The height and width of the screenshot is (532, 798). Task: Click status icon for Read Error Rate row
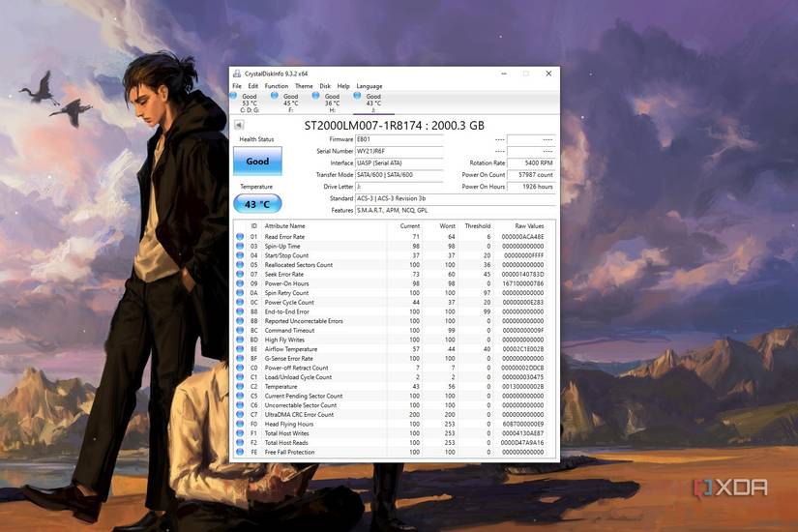coord(240,237)
